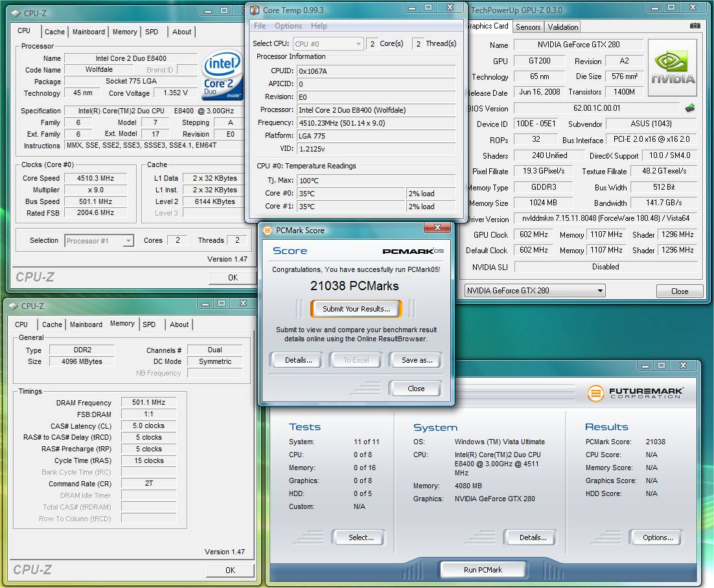The width and height of the screenshot is (714, 588).
Task: Open the Help menu in Core Temp
Action: click(x=319, y=26)
